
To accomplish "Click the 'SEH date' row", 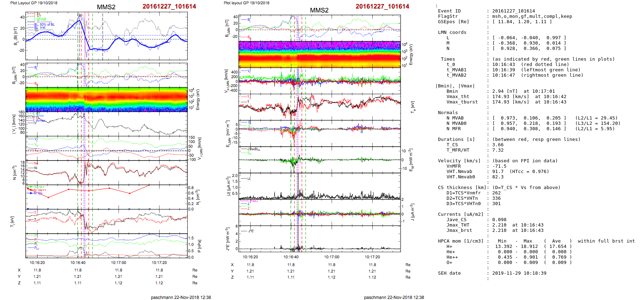I will point(449,273).
